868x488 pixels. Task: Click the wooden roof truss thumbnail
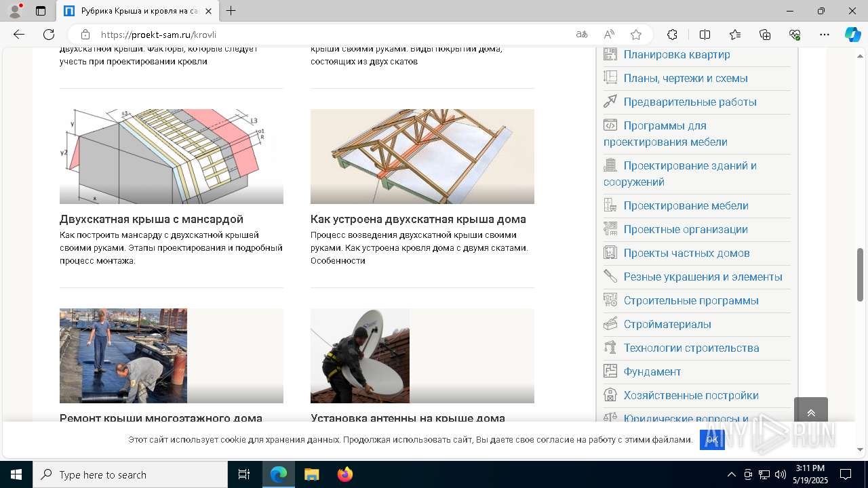coord(422,157)
